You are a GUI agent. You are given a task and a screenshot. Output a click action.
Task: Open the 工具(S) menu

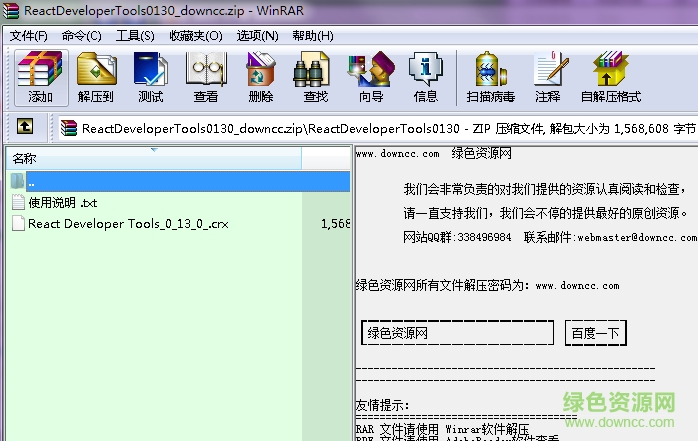[x=135, y=36]
